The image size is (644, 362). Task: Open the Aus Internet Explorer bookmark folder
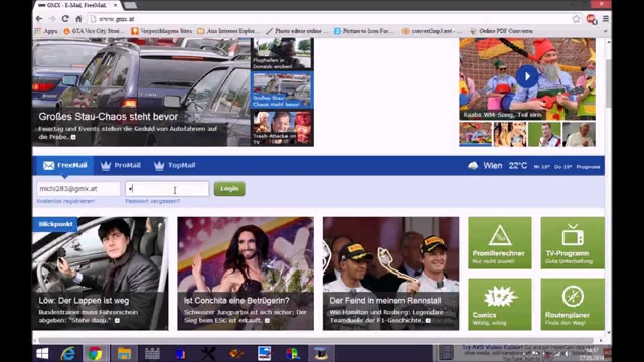coord(228,31)
